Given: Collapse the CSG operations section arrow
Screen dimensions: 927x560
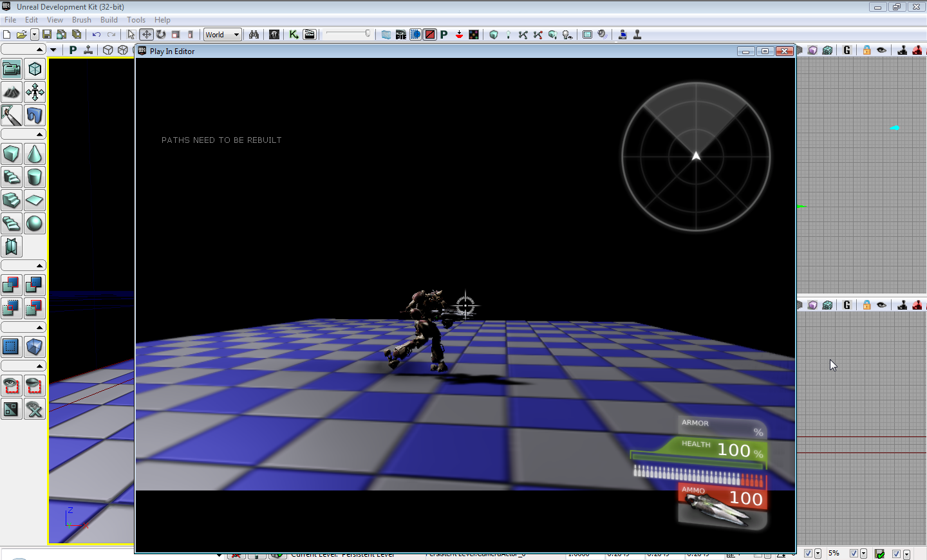Looking at the screenshot, I should click(x=39, y=266).
